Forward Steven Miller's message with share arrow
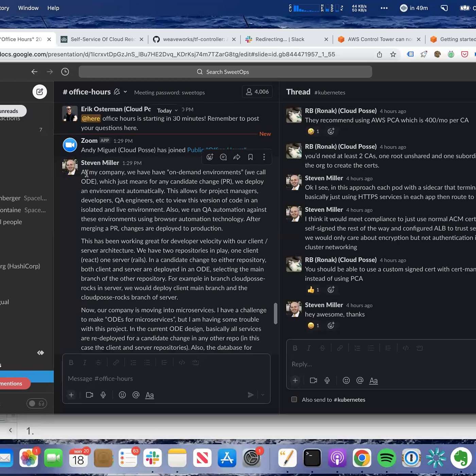The height and width of the screenshot is (476, 476). pyautogui.click(x=237, y=157)
